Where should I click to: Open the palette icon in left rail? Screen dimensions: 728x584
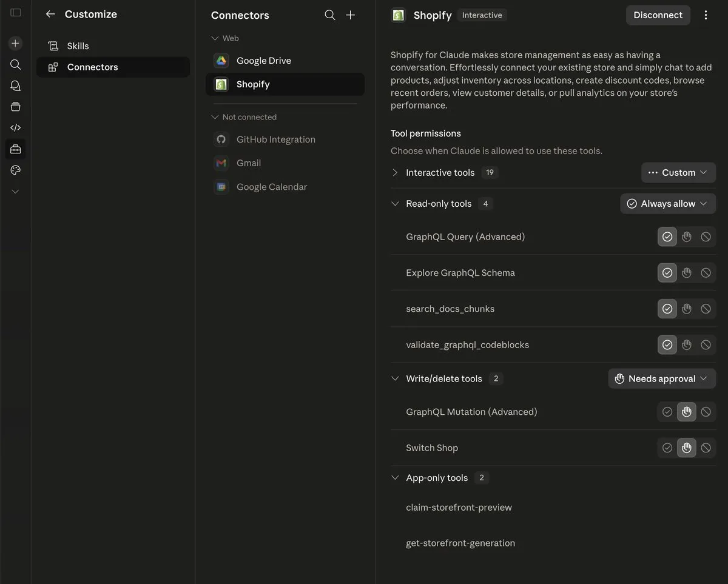point(16,170)
